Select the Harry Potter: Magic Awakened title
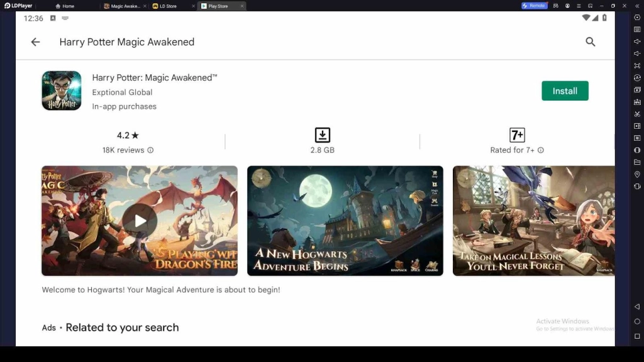The width and height of the screenshot is (644, 362). (155, 77)
